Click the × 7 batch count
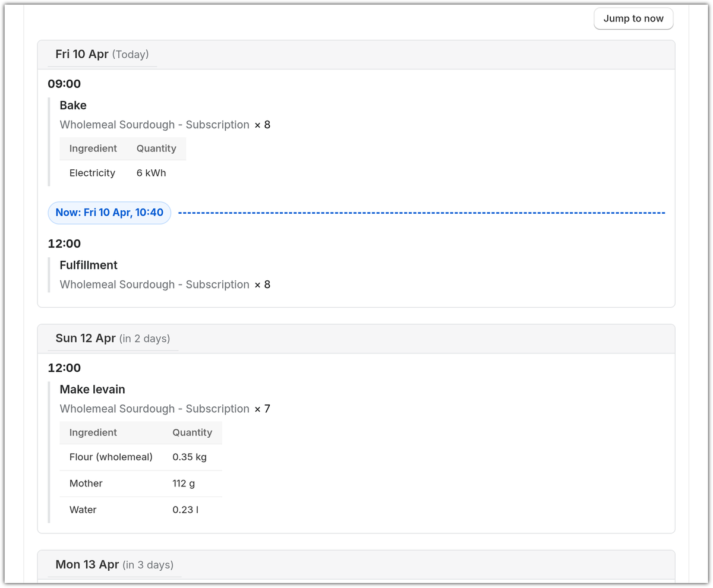This screenshot has height=588, width=713. pyautogui.click(x=262, y=409)
